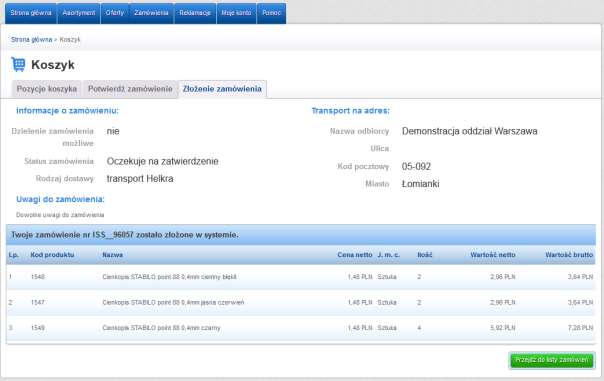Click the Transport na adres heading

click(351, 111)
